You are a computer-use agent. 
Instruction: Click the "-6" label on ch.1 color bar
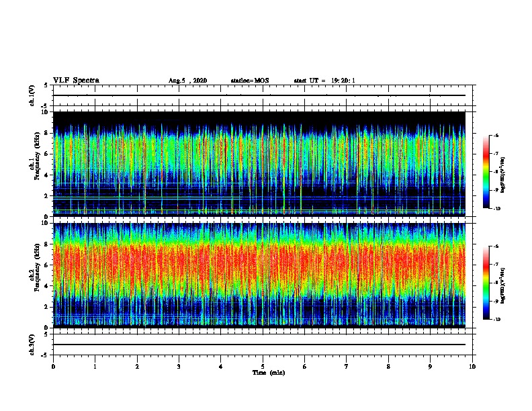[495, 135]
